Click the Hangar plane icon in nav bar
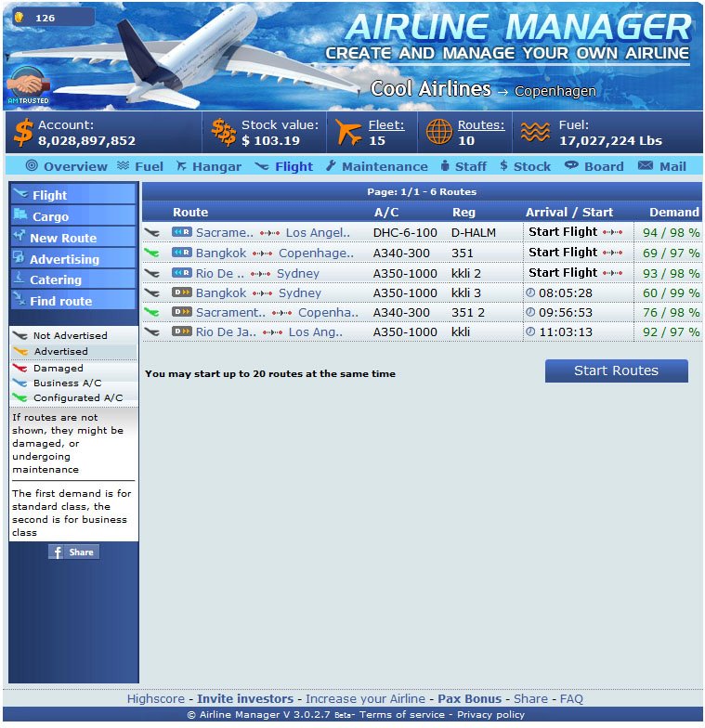The image size is (705, 728). pyautogui.click(x=181, y=165)
